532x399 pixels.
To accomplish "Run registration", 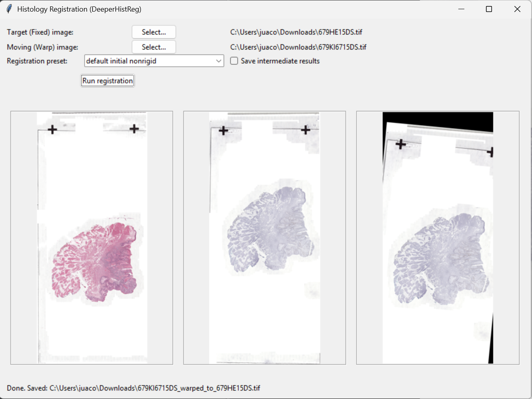I will [x=107, y=81].
